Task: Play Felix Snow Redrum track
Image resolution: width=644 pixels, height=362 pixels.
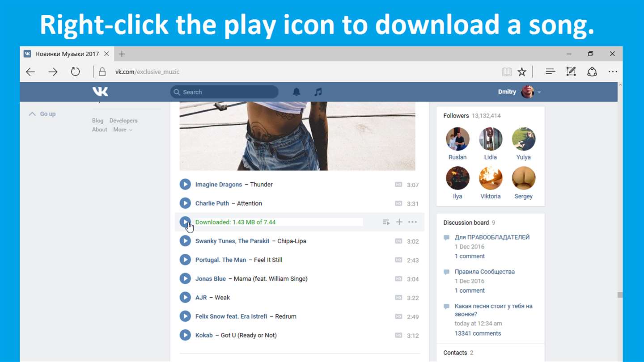Action: tap(185, 316)
